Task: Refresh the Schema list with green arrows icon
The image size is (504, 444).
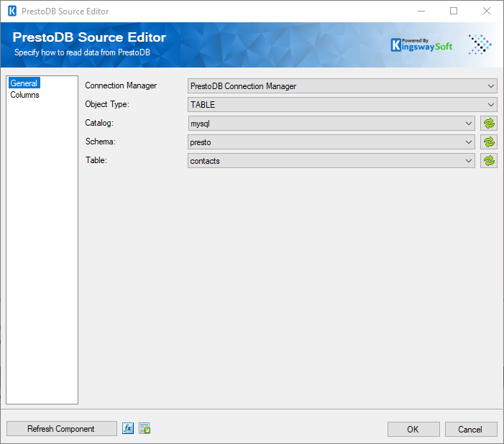Action: tap(489, 142)
